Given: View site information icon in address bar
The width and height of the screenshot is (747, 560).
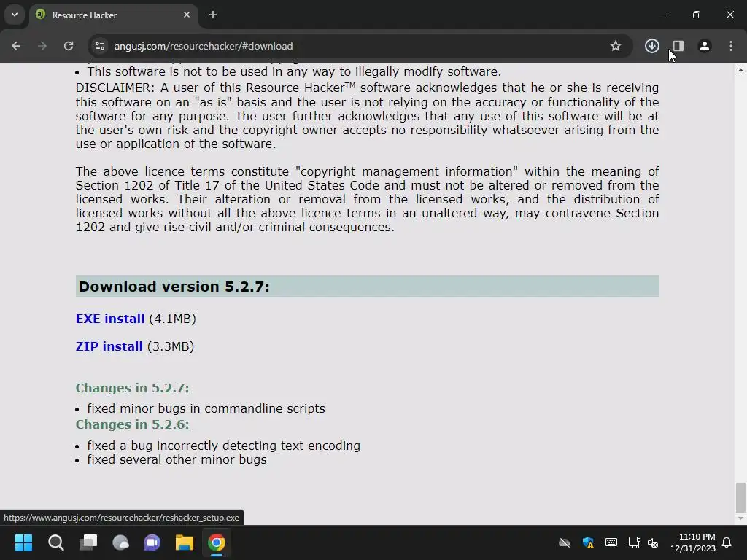Looking at the screenshot, I should pyautogui.click(x=99, y=46).
